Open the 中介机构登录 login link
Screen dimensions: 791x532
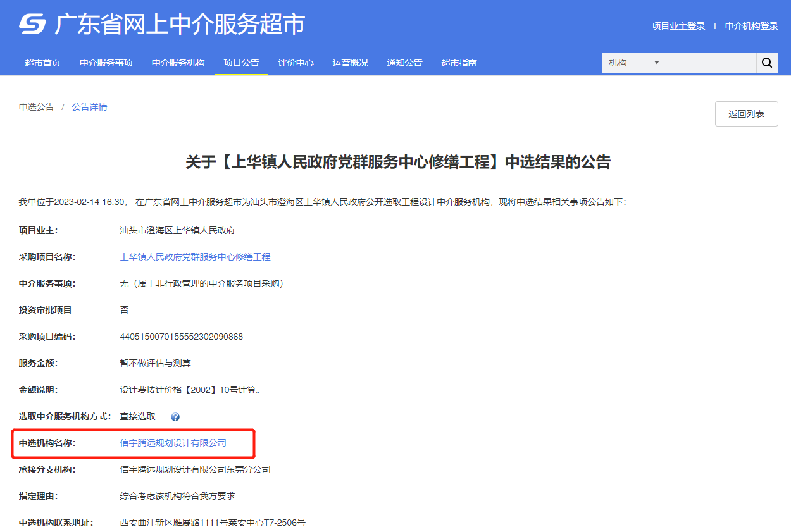click(751, 26)
